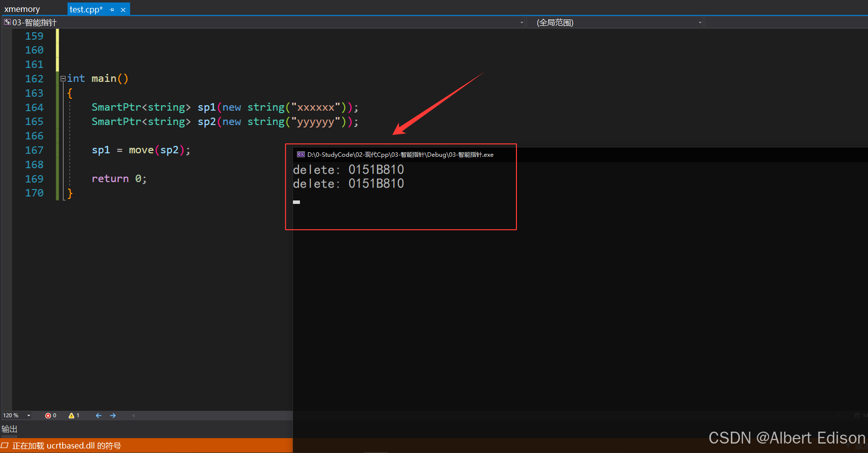
Task: Click the 'main' function name
Action: [104, 78]
